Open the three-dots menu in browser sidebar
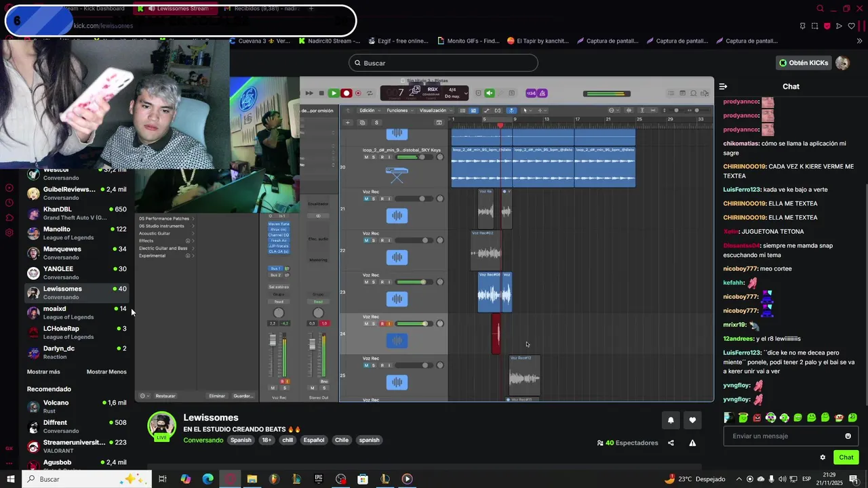Image resolution: width=868 pixels, height=488 pixels. (9, 462)
